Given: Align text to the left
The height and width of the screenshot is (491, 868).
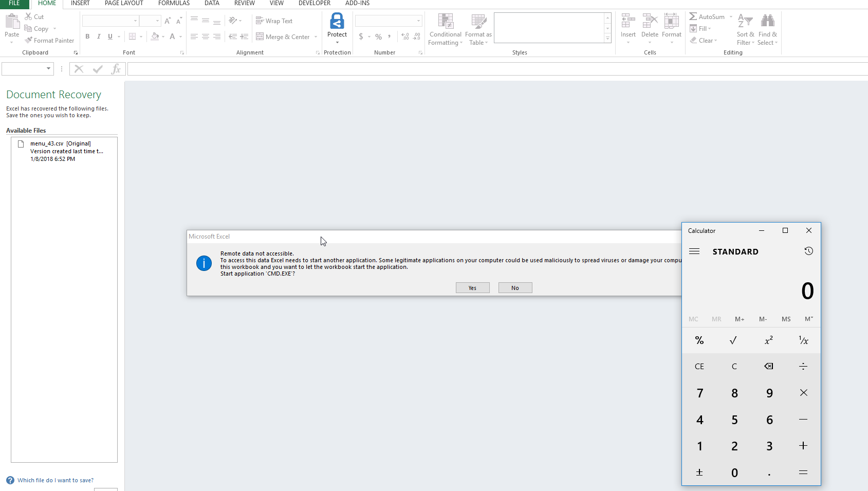Looking at the screenshot, I should pos(194,37).
